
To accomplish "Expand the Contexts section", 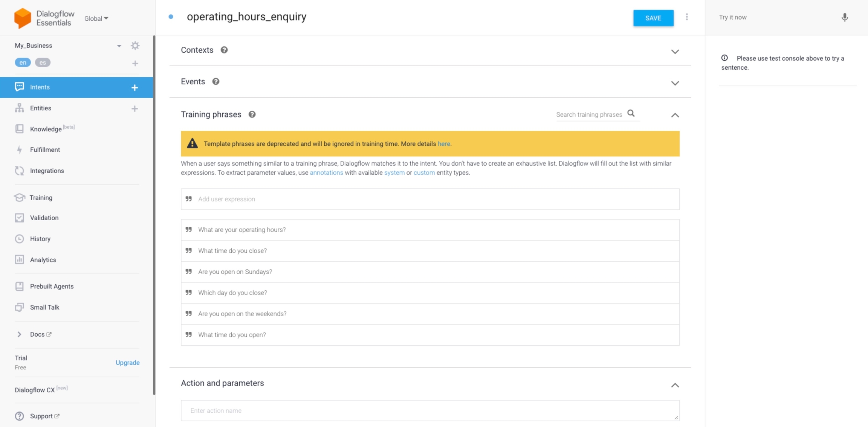I will pos(675,52).
